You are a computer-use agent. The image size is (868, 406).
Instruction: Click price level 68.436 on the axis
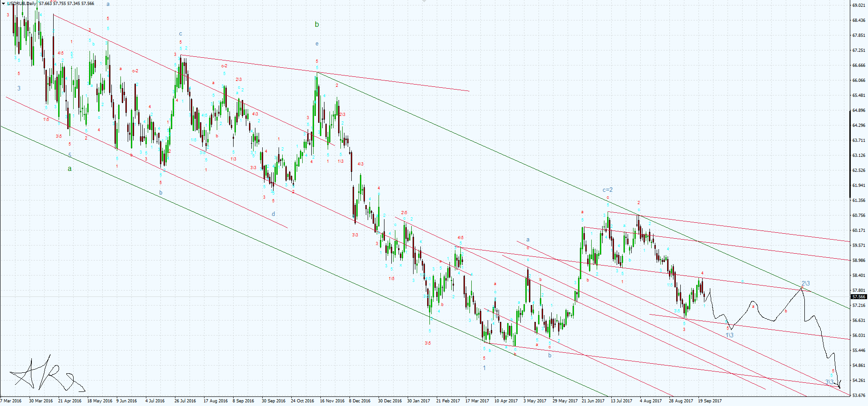(858, 20)
